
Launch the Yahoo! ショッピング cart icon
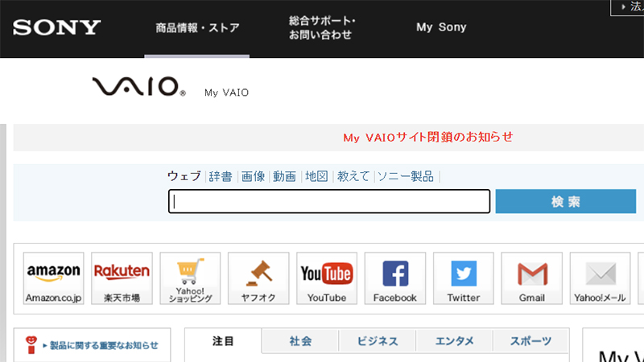(190, 278)
